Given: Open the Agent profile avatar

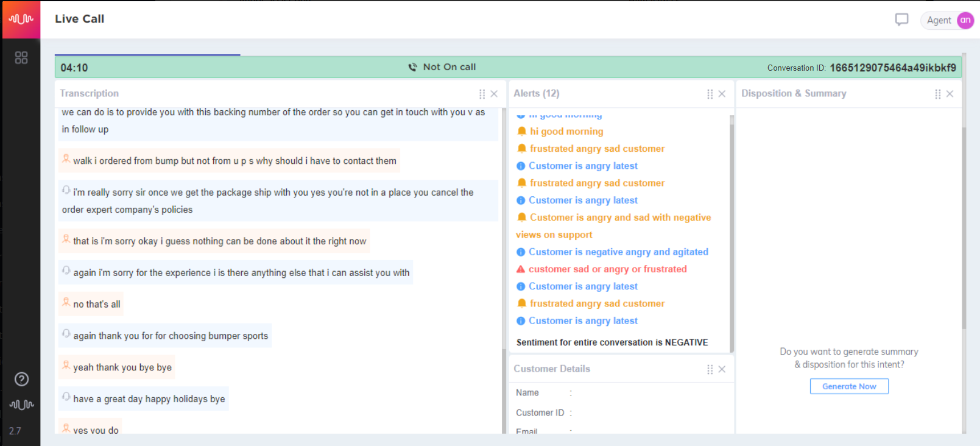Looking at the screenshot, I should click(965, 20).
